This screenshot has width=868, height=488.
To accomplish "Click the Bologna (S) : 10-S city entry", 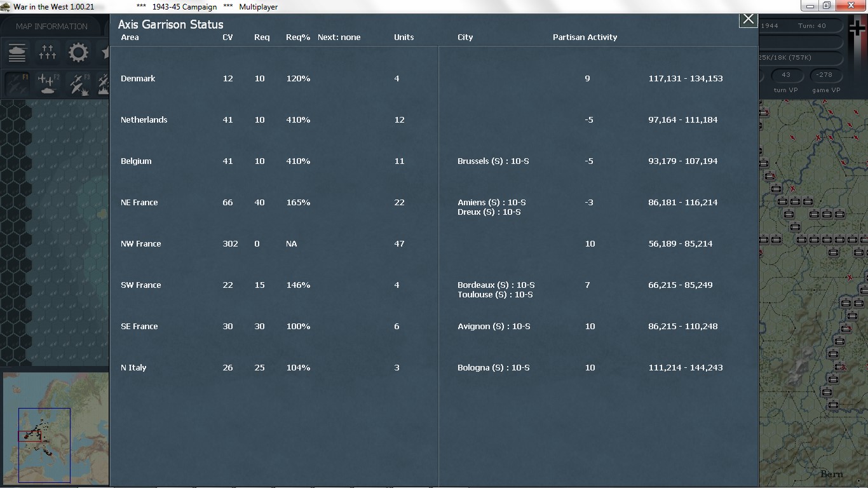I will pyautogui.click(x=494, y=368).
